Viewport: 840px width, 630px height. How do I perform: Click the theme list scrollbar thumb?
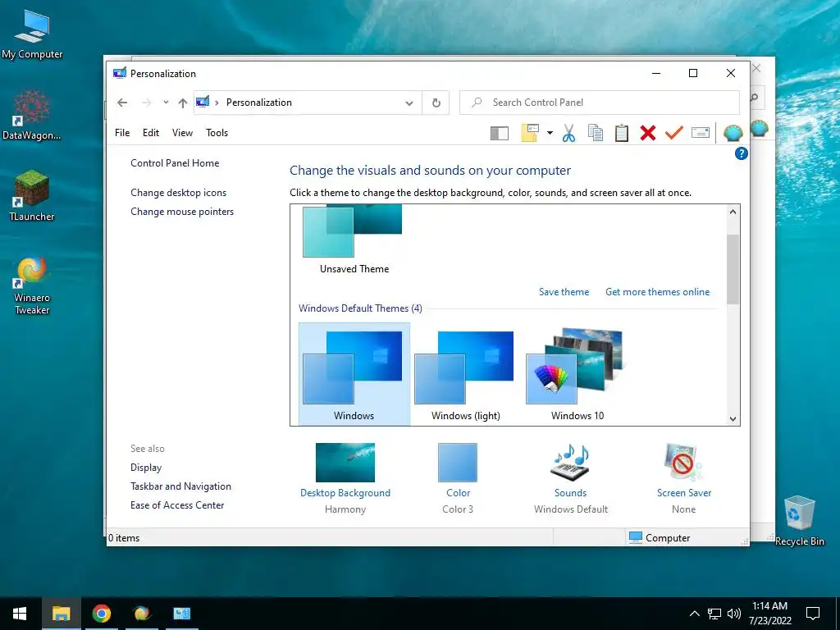(x=733, y=269)
